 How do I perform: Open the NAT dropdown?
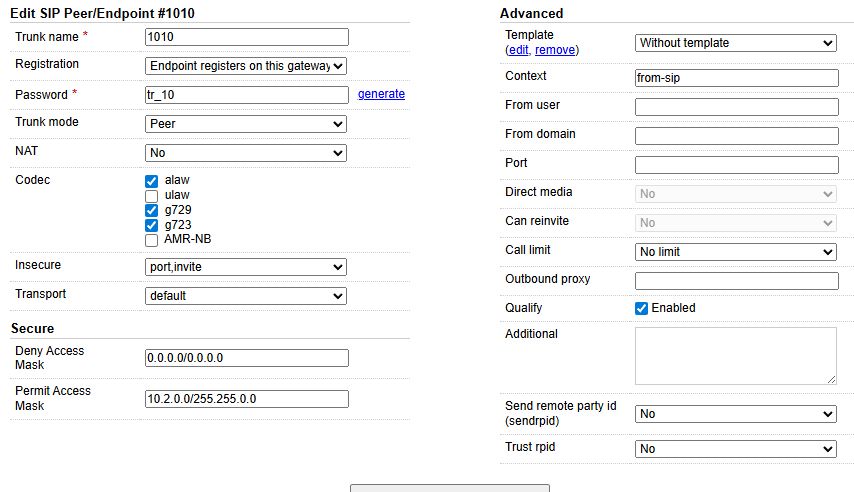click(246, 153)
